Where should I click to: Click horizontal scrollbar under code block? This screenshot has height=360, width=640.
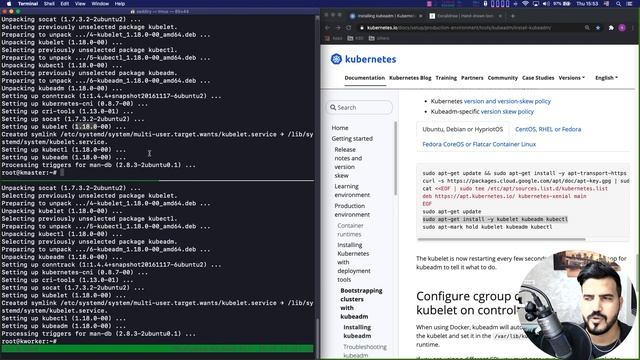(501, 239)
